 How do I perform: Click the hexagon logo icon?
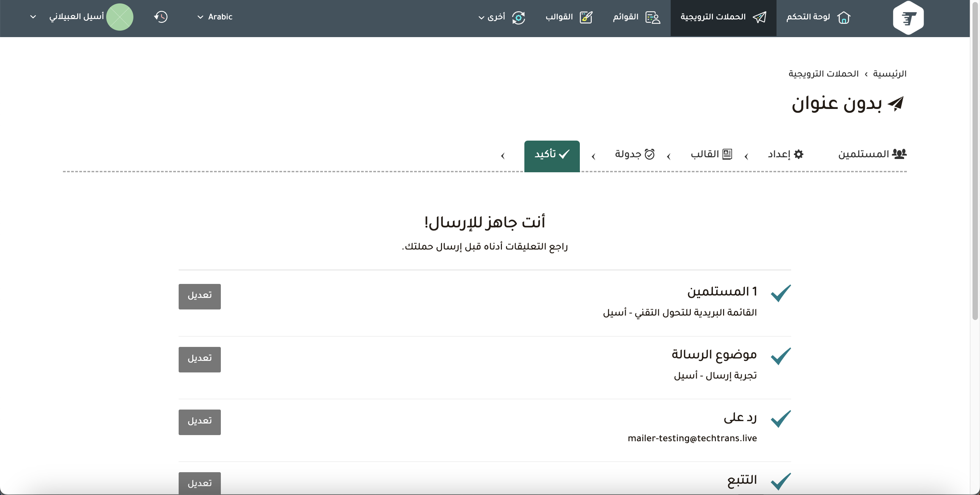point(908,18)
